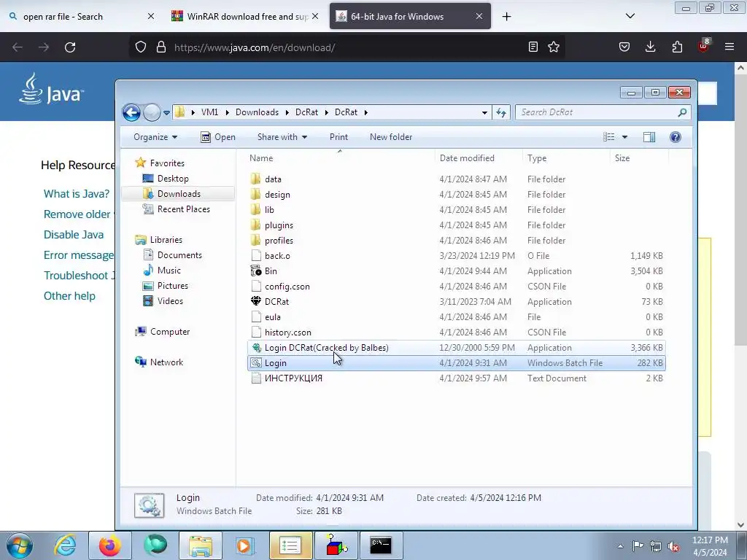This screenshot has height=560, width=747.
Task: Toggle the preview pane
Action: click(x=649, y=137)
